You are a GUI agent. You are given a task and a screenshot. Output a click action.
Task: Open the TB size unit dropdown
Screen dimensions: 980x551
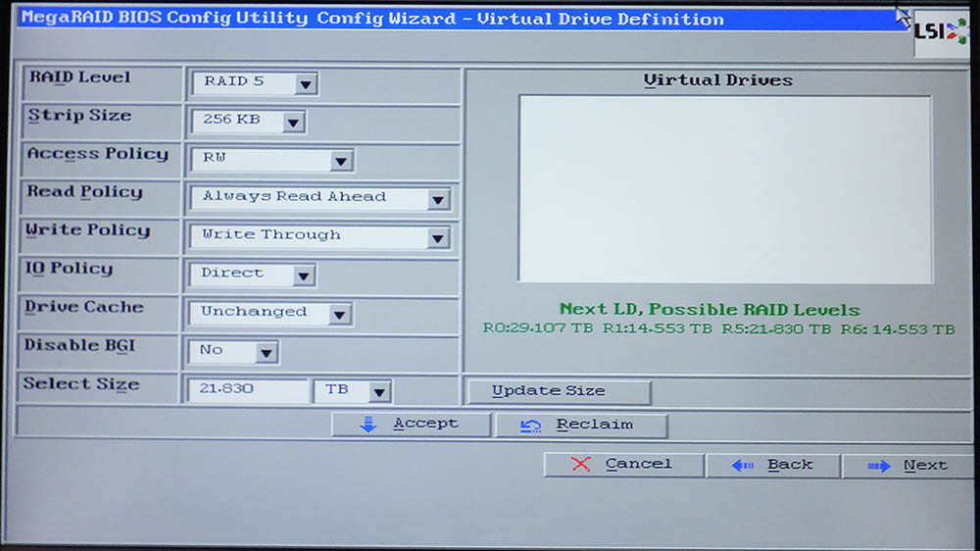coord(353,390)
